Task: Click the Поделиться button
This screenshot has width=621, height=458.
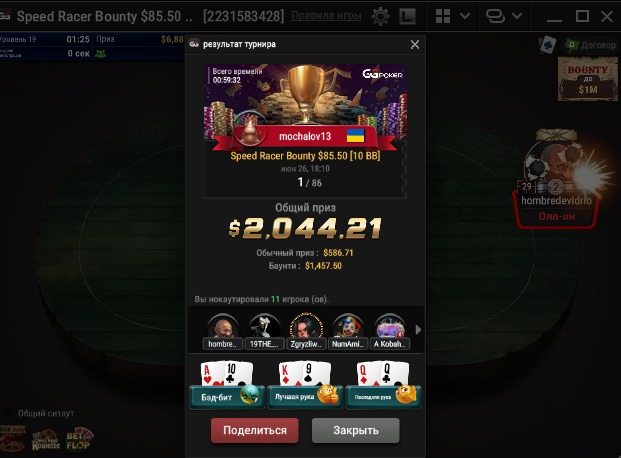Action: tap(255, 430)
